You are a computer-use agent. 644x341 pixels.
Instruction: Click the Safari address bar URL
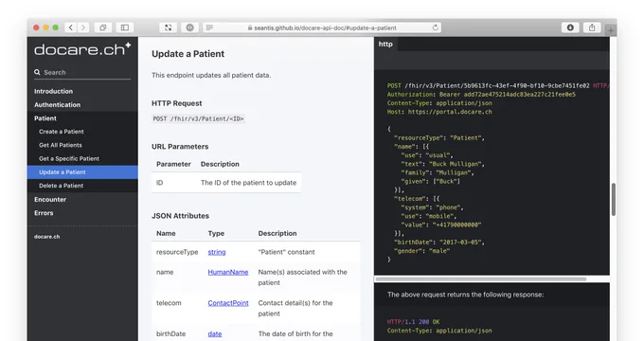pos(325,27)
